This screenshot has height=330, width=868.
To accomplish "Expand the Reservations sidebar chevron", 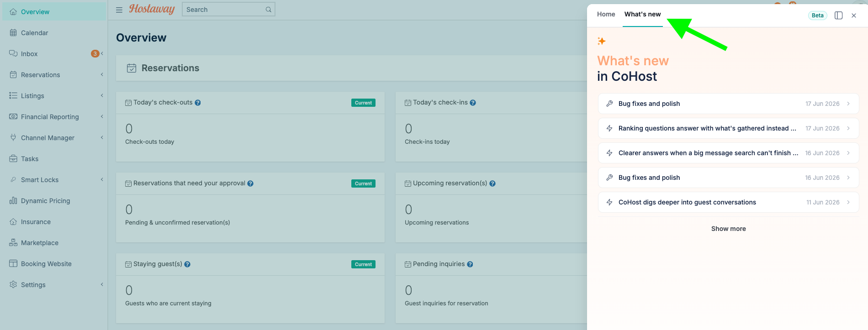I will [102, 75].
